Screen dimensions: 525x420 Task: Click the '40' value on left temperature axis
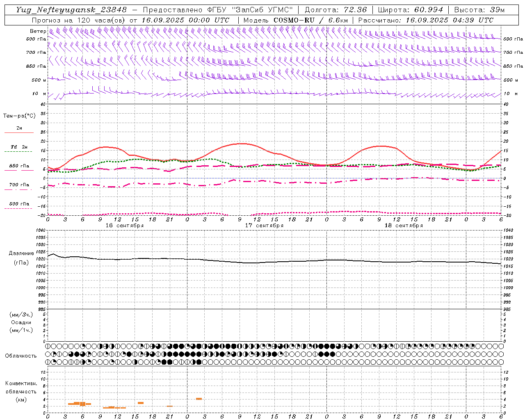point(43,104)
